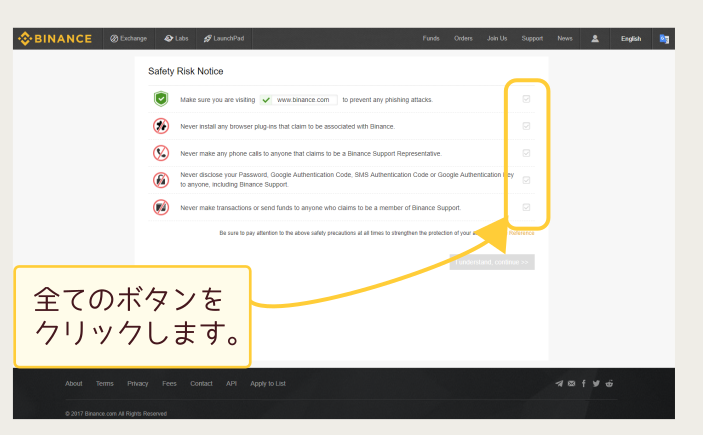Screen dimensions: 703x435
Task: Check the box for the password disclosure notice
Action: click(x=526, y=180)
